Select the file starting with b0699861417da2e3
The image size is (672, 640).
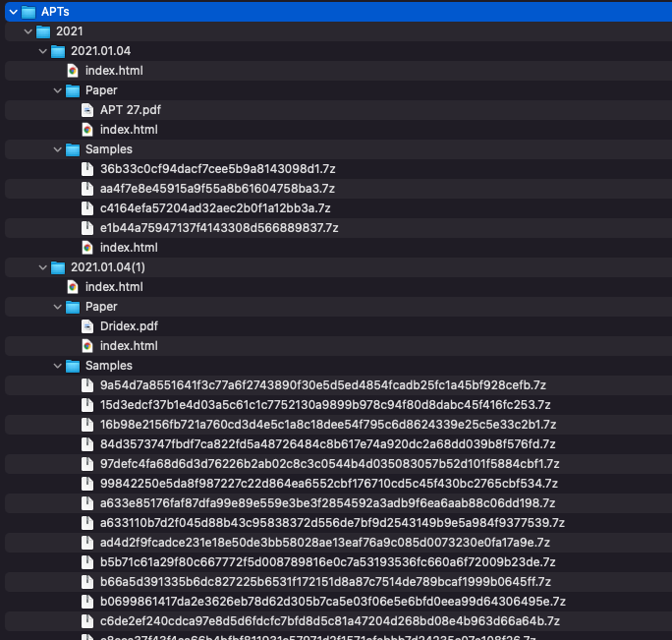point(332,602)
